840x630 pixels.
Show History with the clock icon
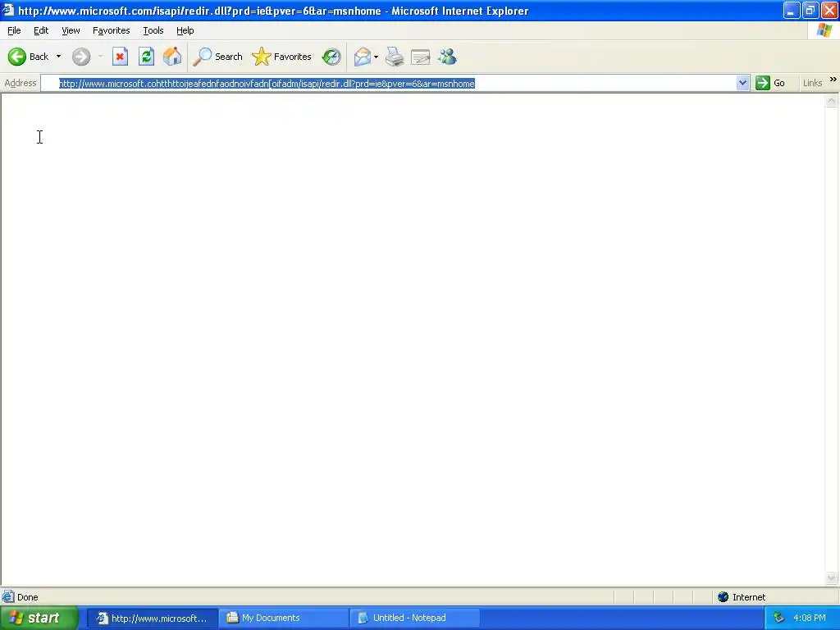331,57
